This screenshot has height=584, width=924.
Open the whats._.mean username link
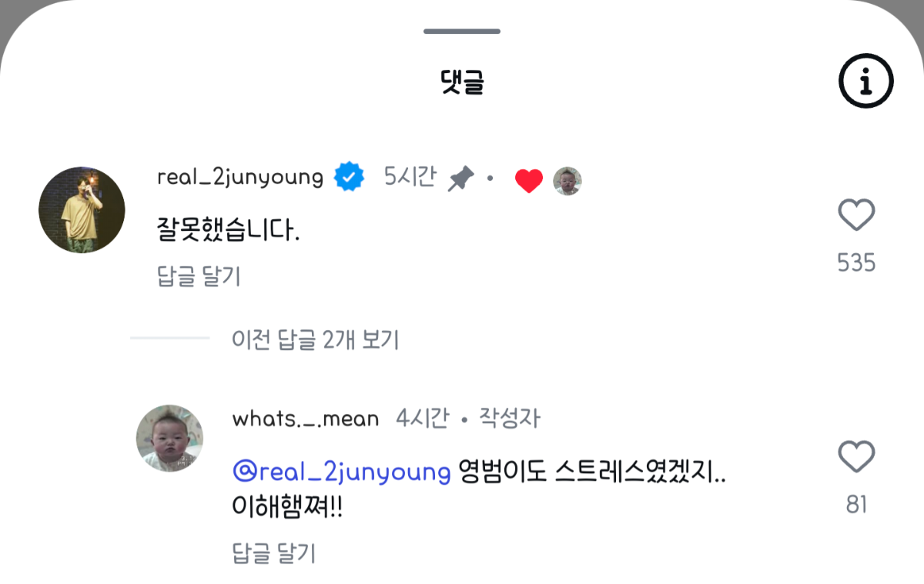tap(305, 419)
